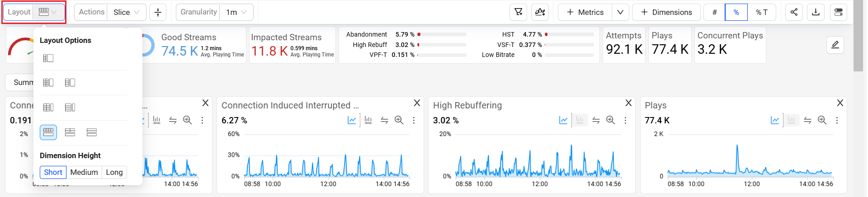Choose the three-row full-width layout option

point(92,132)
